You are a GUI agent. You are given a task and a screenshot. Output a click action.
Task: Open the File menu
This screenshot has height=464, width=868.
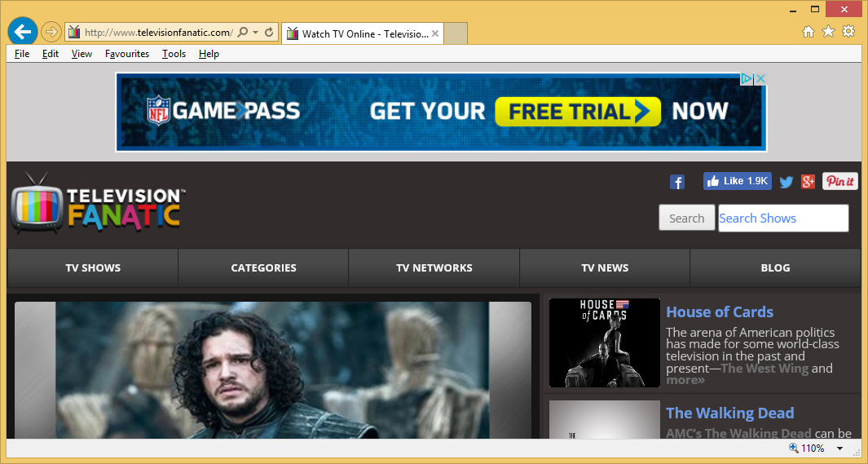coord(21,54)
